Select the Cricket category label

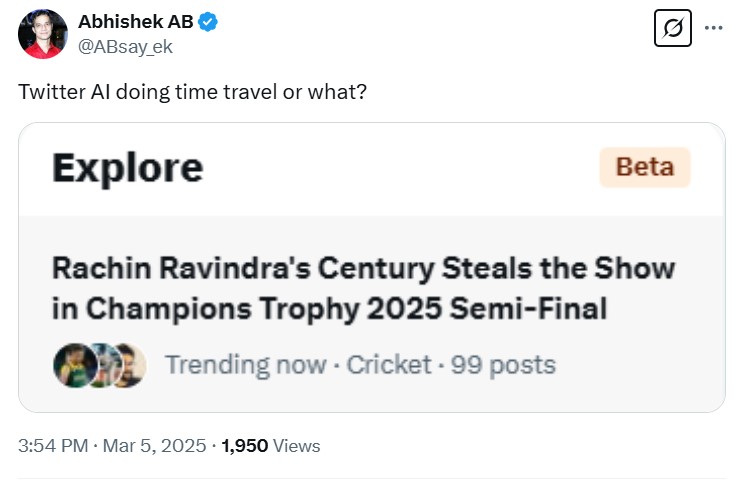(389, 365)
